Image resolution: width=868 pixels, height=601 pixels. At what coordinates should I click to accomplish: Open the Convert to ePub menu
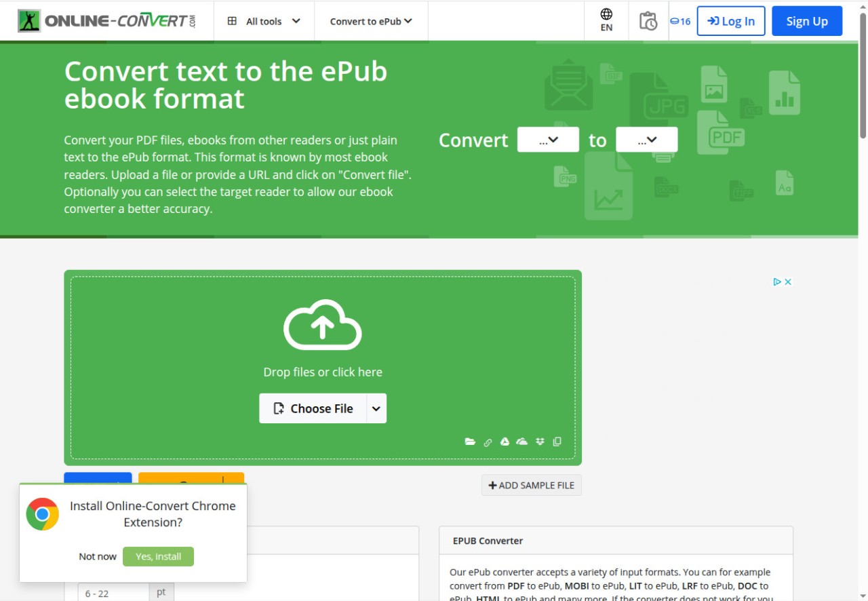click(x=371, y=21)
